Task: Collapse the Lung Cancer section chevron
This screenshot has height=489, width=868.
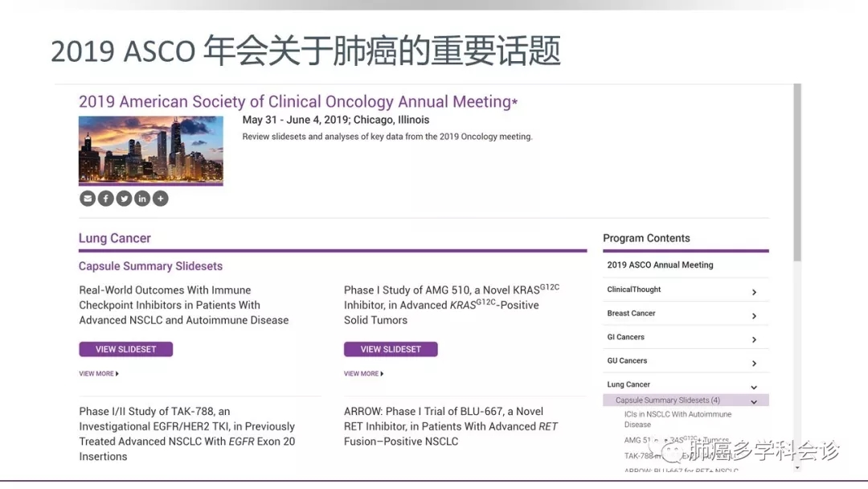Action: pos(754,387)
